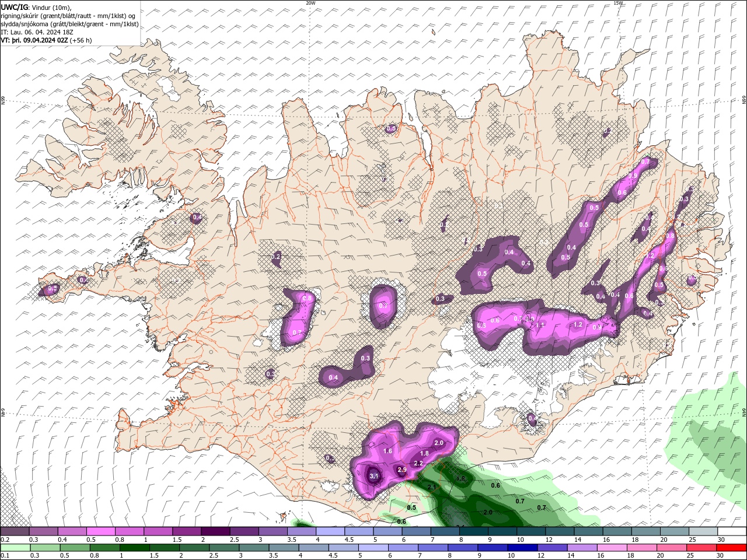This screenshot has width=747, height=560.
Task: Pick the 1.5 swatch in snow scale
Action: pos(187,531)
